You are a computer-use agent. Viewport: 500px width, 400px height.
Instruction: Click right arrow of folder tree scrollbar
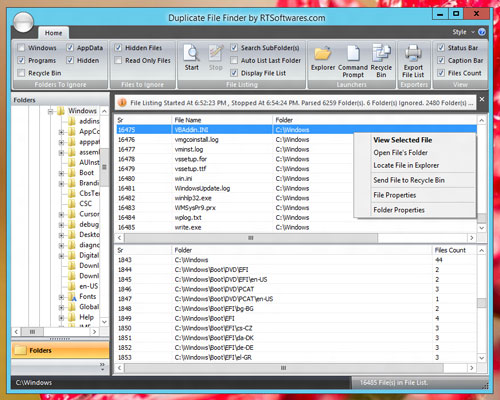tap(95, 332)
